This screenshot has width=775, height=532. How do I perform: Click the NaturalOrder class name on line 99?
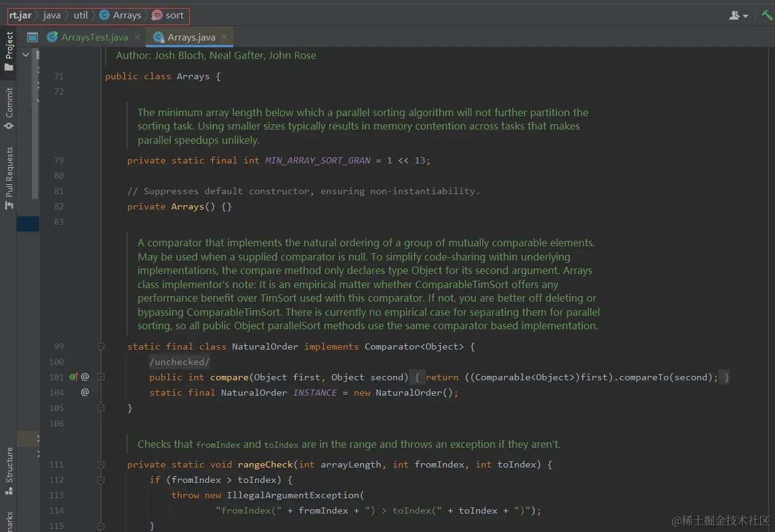click(x=265, y=346)
